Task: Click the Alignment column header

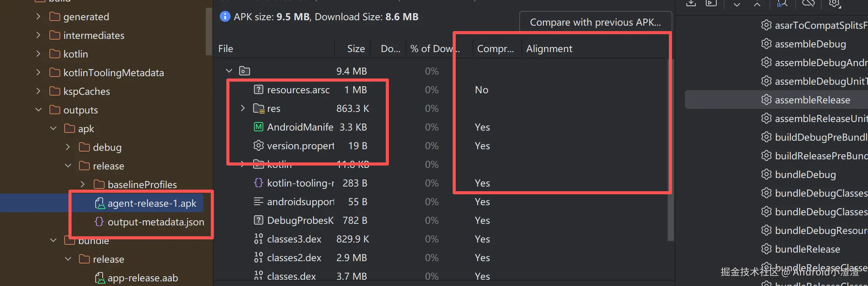Action: tap(549, 49)
